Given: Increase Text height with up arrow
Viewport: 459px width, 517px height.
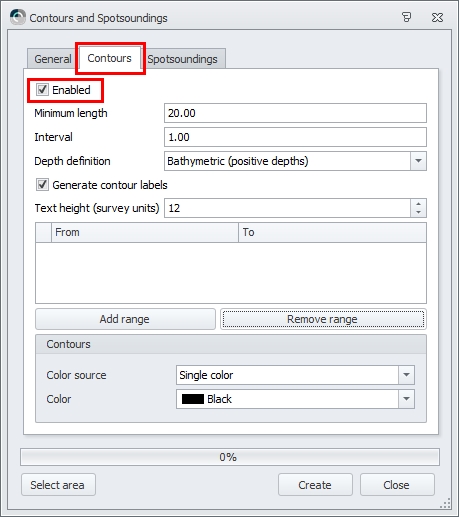Looking at the screenshot, I should click(x=419, y=204).
